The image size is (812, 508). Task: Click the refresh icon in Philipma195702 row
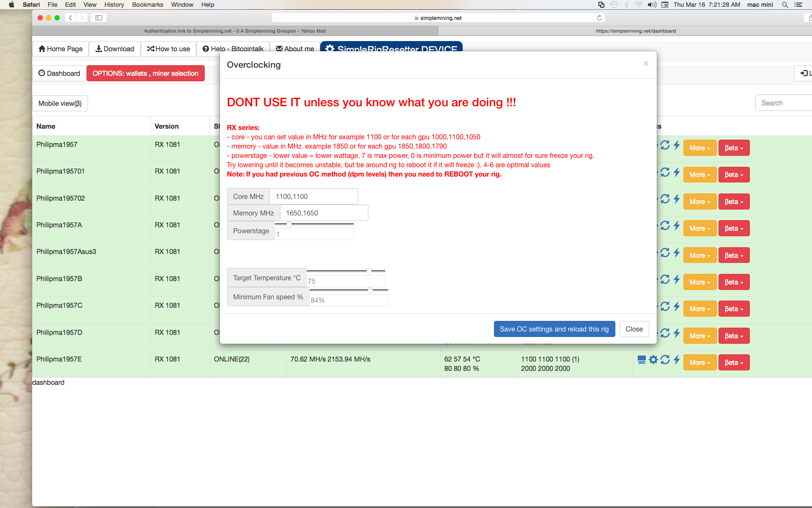coord(665,199)
